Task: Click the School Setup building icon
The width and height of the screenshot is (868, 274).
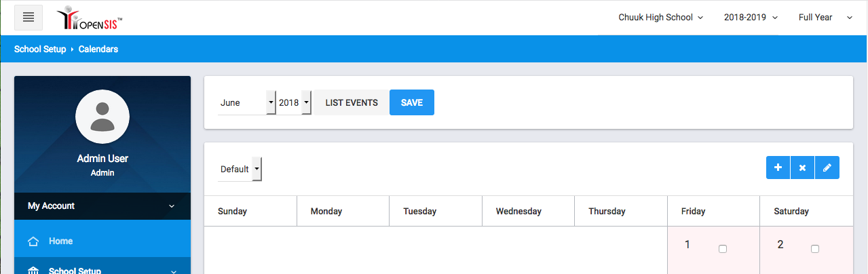Action: pos(33,271)
